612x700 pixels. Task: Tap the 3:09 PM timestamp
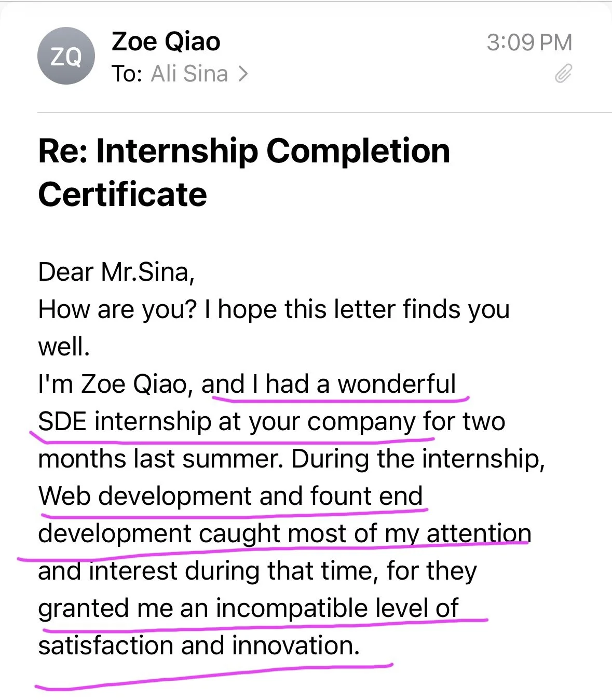[x=529, y=43]
